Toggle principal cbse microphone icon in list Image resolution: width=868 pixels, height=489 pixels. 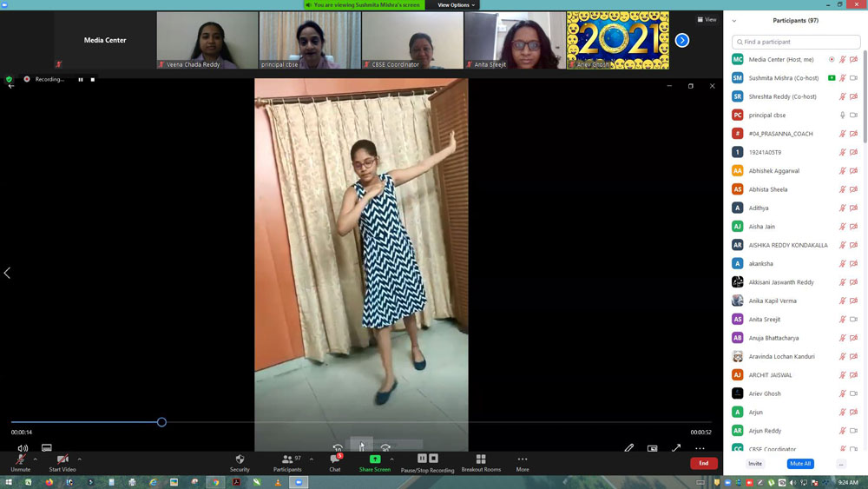[843, 116]
